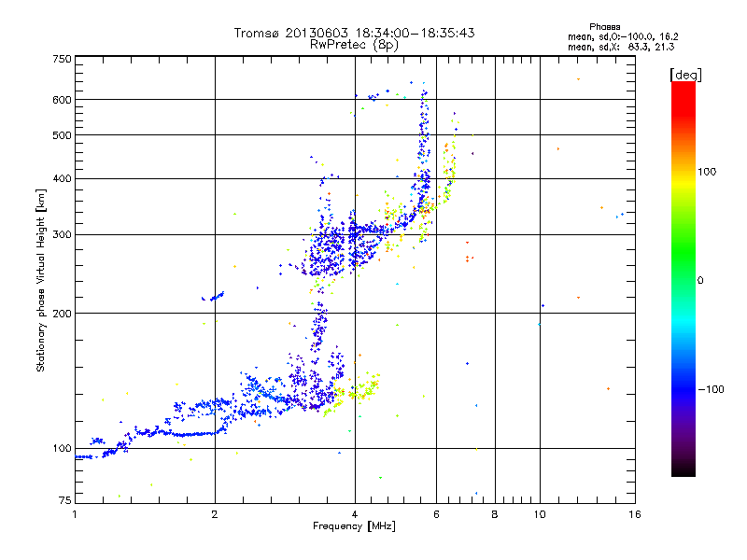Image resolution: width=747 pixels, height=560 pixels.
Task: Click the y-axis '750' tick label
Action: pos(62,59)
